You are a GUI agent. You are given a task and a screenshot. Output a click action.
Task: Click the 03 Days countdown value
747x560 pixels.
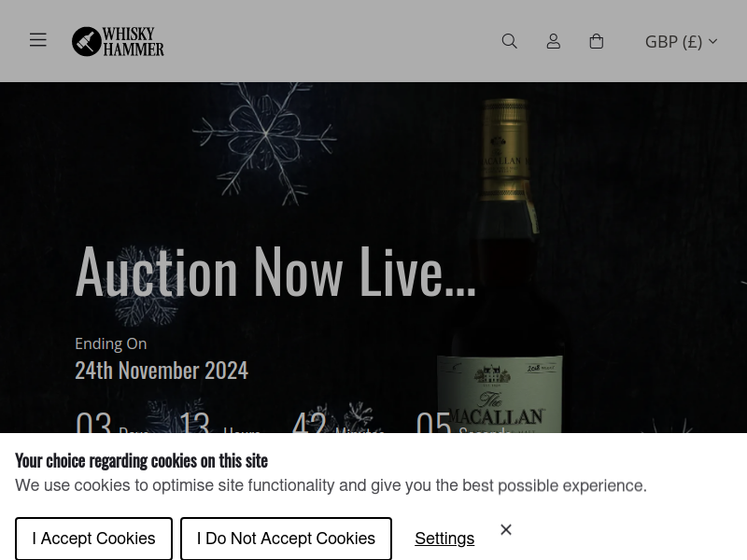pos(93,423)
